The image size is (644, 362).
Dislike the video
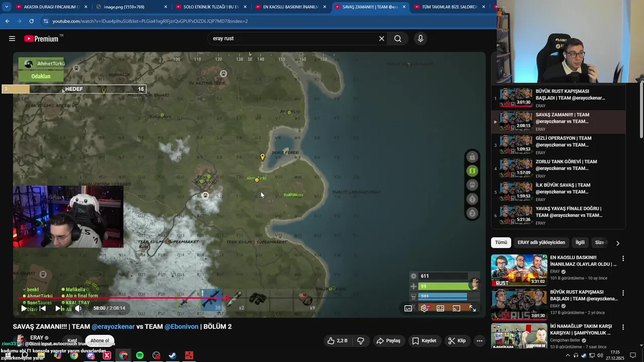coord(361,340)
